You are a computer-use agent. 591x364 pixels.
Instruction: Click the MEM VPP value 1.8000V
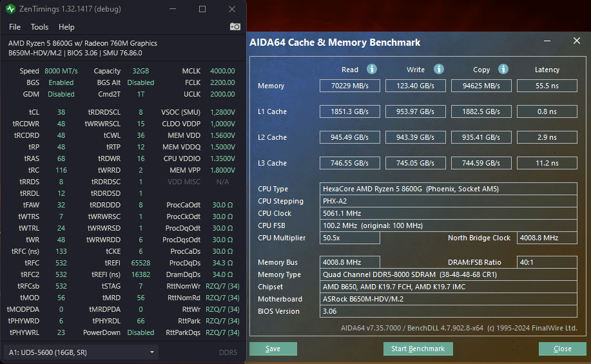point(222,170)
